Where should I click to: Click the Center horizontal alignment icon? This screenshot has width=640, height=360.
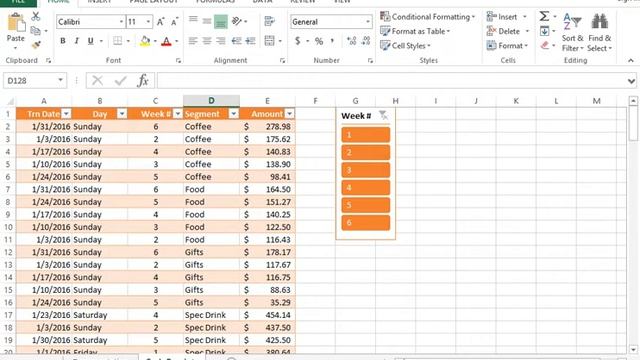coord(207,41)
